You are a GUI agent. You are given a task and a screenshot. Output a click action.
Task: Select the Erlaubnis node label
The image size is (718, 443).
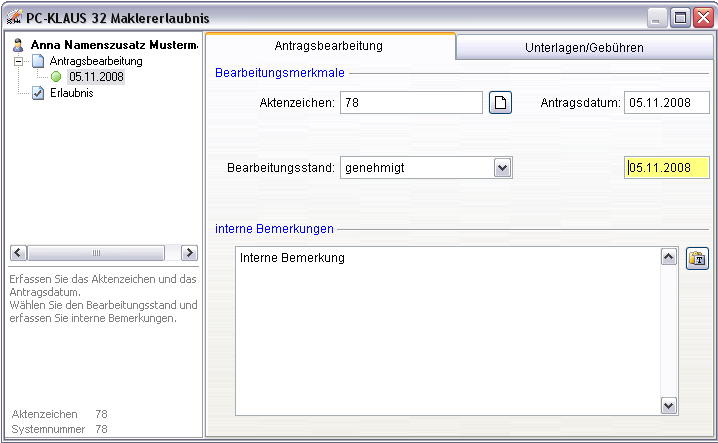coord(71,93)
